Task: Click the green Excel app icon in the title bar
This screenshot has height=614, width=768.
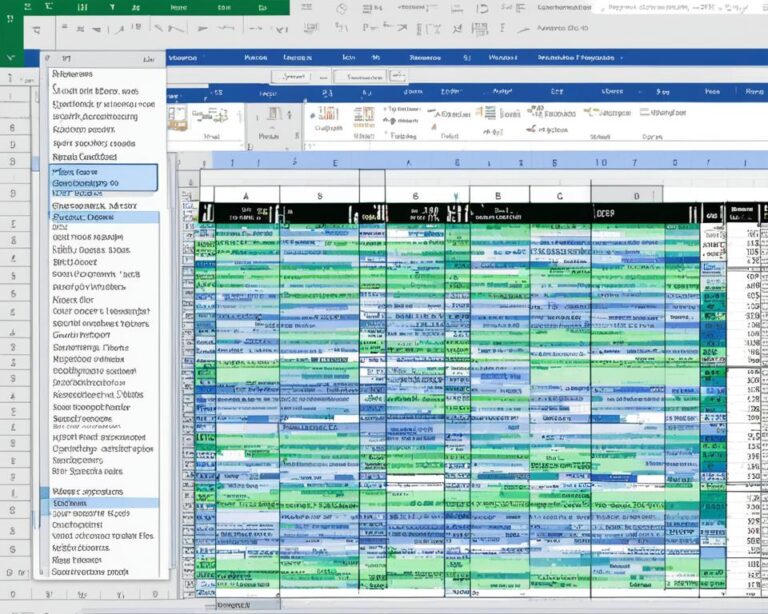Action: point(12,20)
